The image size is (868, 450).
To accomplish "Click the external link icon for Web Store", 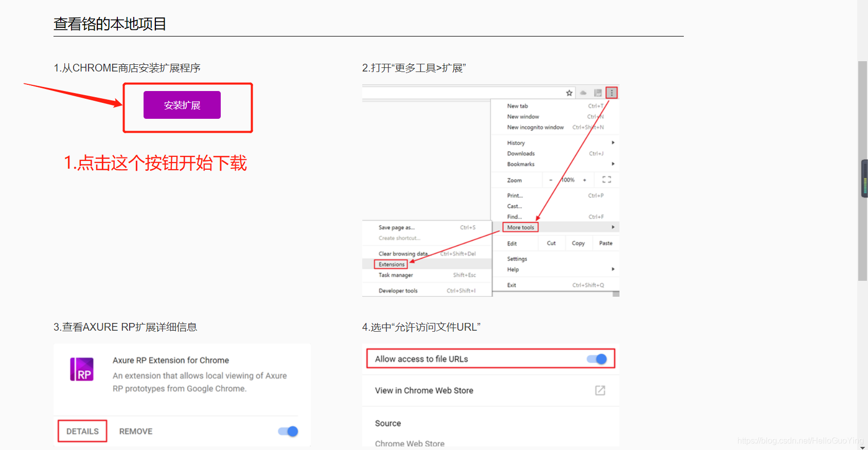I will coord(600,390).
